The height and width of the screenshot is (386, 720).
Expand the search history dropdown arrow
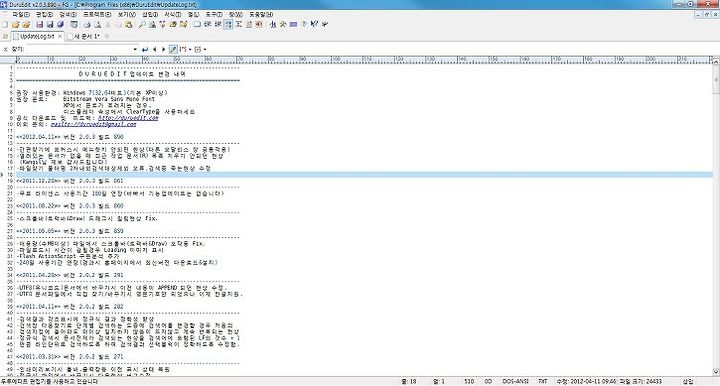(x=135, y=49)
